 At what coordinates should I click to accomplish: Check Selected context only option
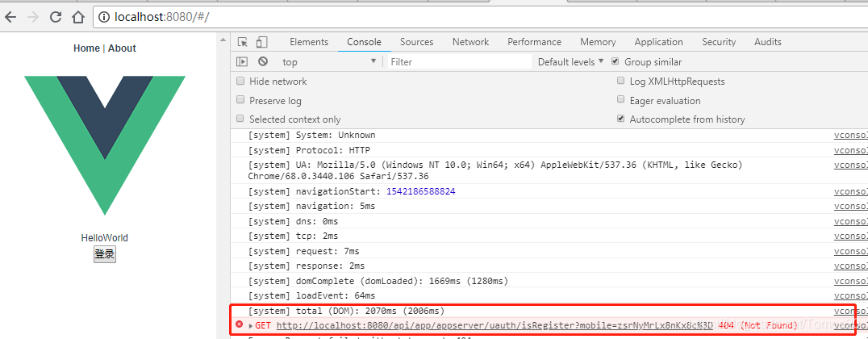(240, 119)
